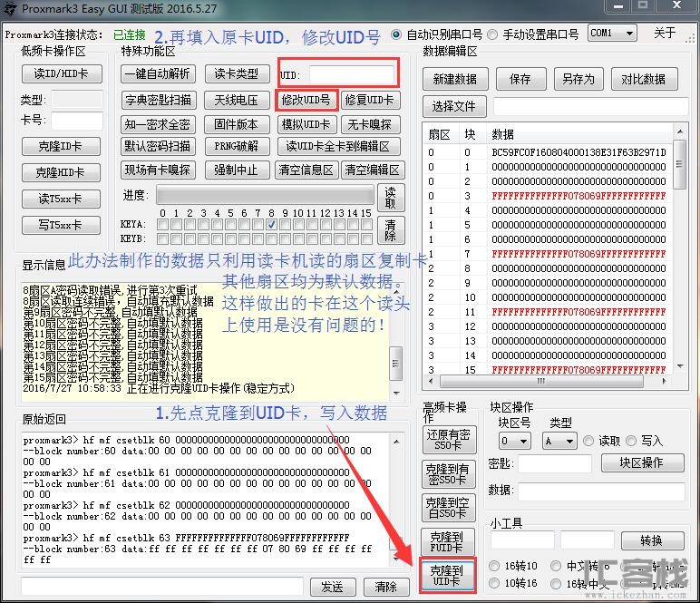The height and width of the screenshot is (603, 700).
Task: Open the key 类型 A dropdown
Action: pyautogui.click(x=559, y=441)
